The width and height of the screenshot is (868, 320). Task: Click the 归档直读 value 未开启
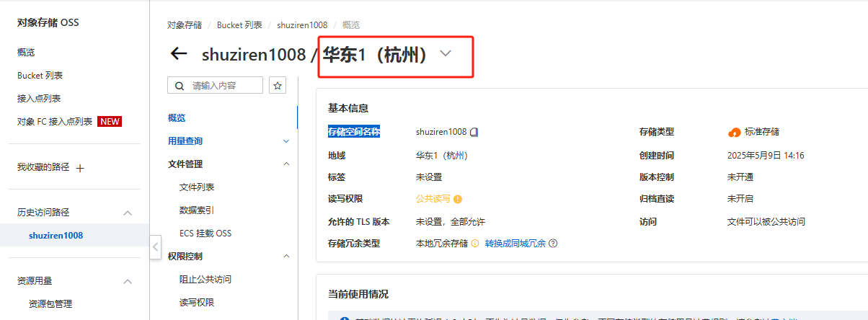pos(740,199)
